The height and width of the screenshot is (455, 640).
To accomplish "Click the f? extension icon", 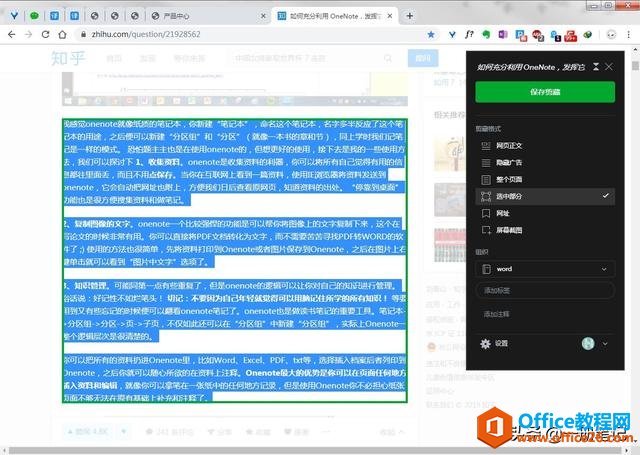I will (x=469, y=35).
